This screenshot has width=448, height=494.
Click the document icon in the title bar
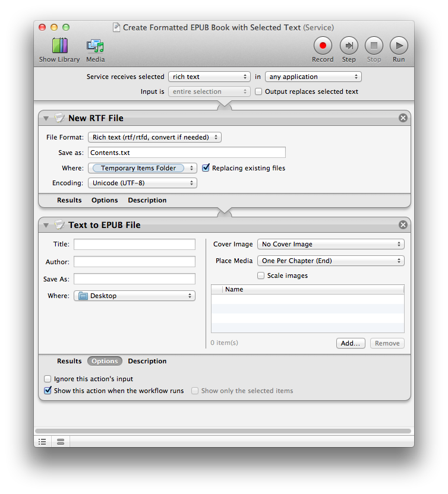(x=116, y=28)
